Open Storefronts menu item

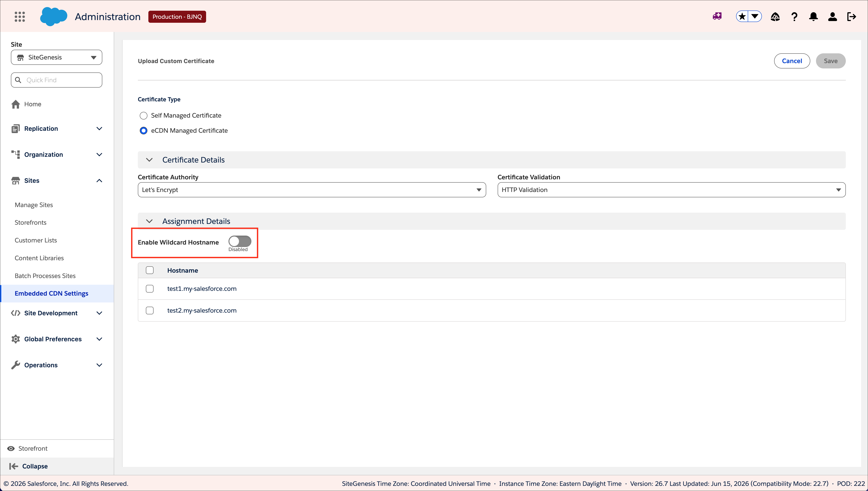(x=31, y=223)
